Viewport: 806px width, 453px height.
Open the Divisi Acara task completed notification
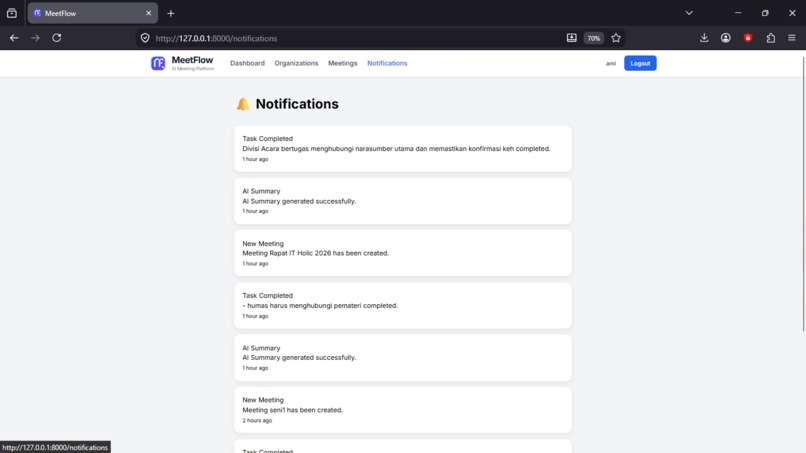(x=402, y=149)
